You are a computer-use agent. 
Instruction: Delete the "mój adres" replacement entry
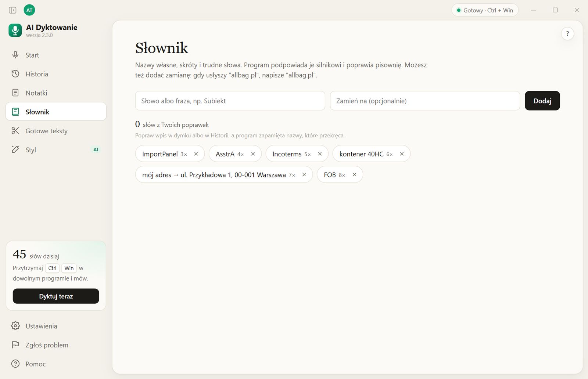tap(304, 175)
